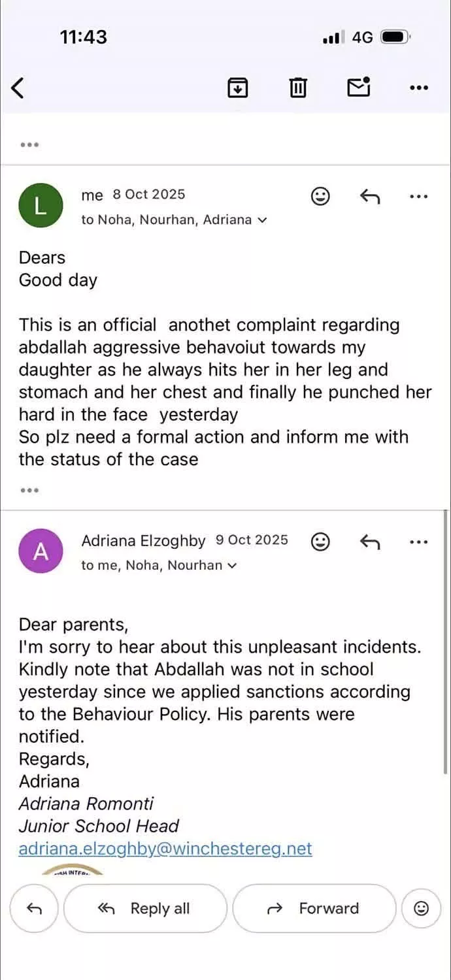Open more options for Adriana's 9 Oct message
The height and width of the screenshot is (980, 451).
(x=418, y=542)
